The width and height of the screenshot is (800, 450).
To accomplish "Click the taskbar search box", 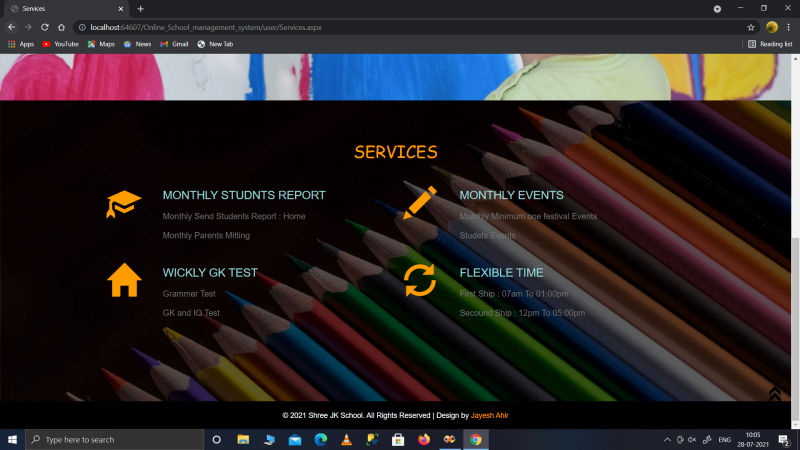I will 114,439.
